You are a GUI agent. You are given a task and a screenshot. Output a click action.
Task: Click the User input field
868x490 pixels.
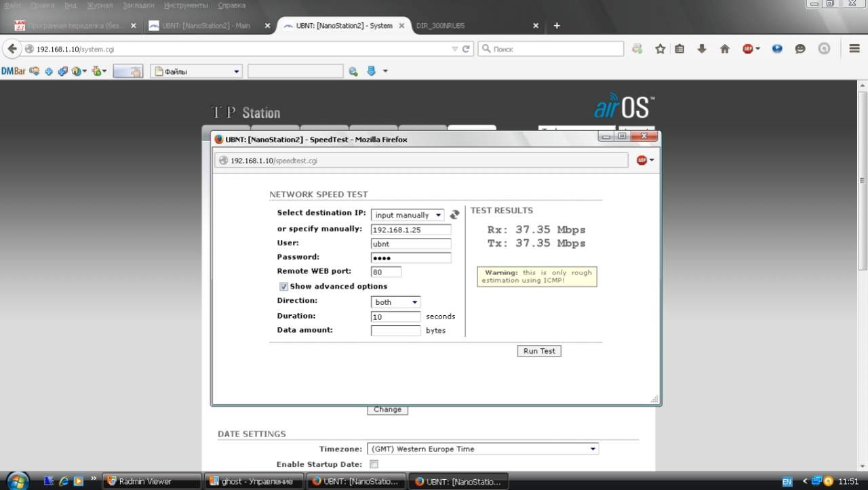tap(411, 244)
